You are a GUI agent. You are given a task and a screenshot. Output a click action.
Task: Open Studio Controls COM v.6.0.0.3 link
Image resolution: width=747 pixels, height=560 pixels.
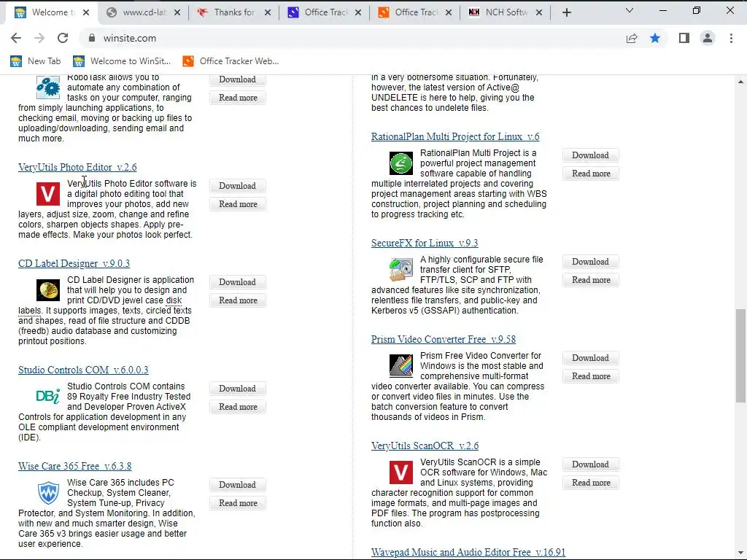[83, 370]
